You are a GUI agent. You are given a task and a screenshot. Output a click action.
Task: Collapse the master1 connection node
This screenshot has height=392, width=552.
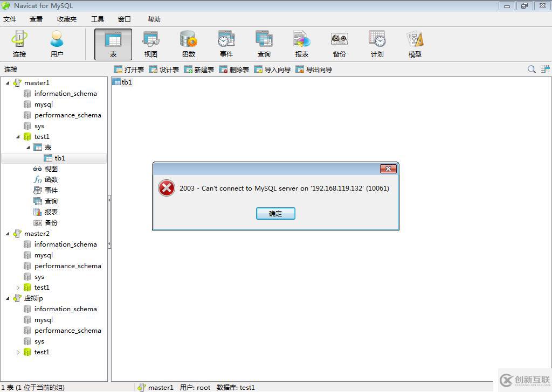[8, 83]
